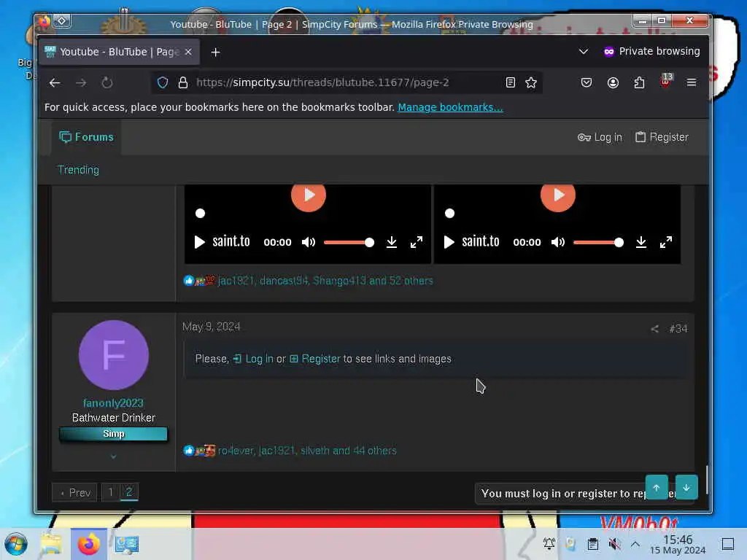Viewport: 747px width, 560px height.
Task: Download the right saint.to video
Action: [x=641, y=242]
